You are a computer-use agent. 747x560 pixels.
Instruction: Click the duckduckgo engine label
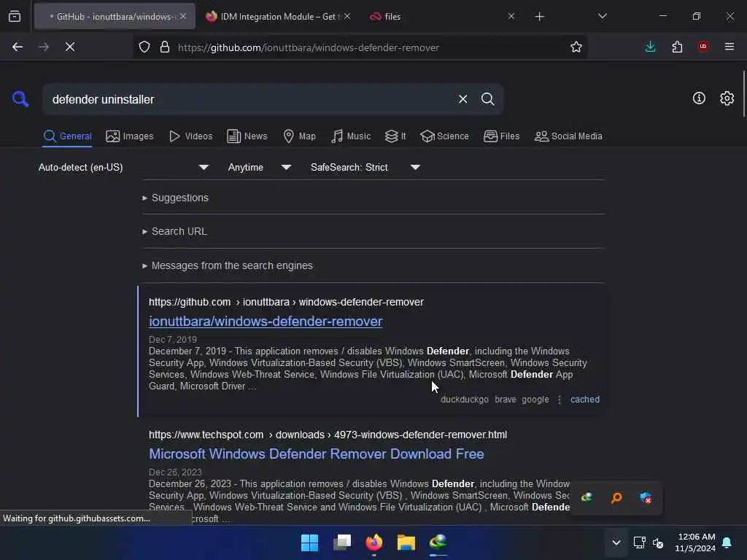pos(465,400)
